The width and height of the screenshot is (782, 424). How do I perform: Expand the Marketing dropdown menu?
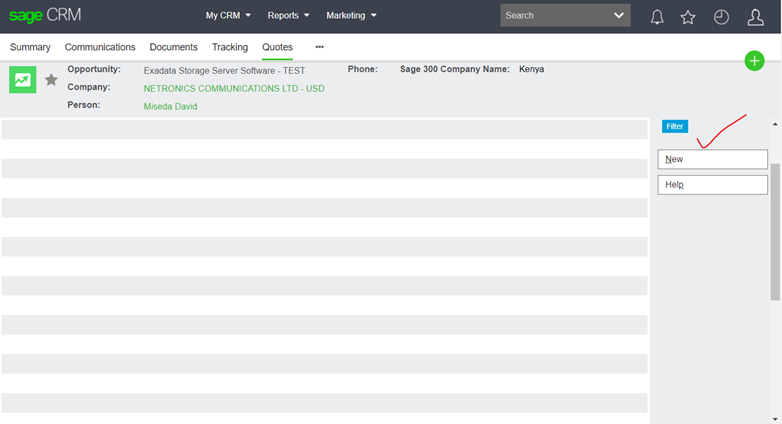(351, 16)
